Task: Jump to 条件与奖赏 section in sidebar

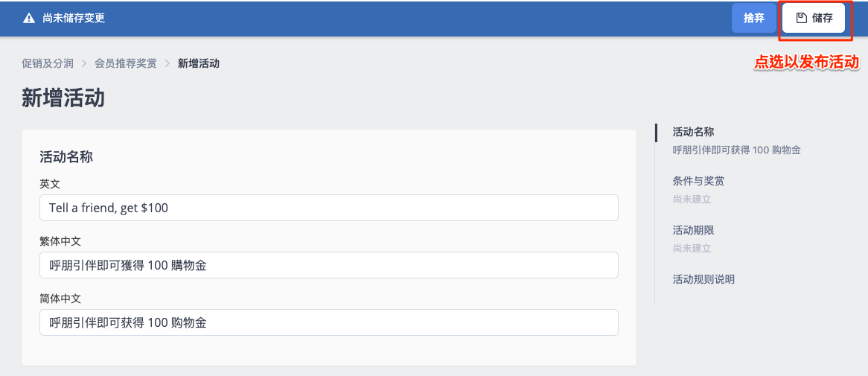Action: tap(698, 181)
